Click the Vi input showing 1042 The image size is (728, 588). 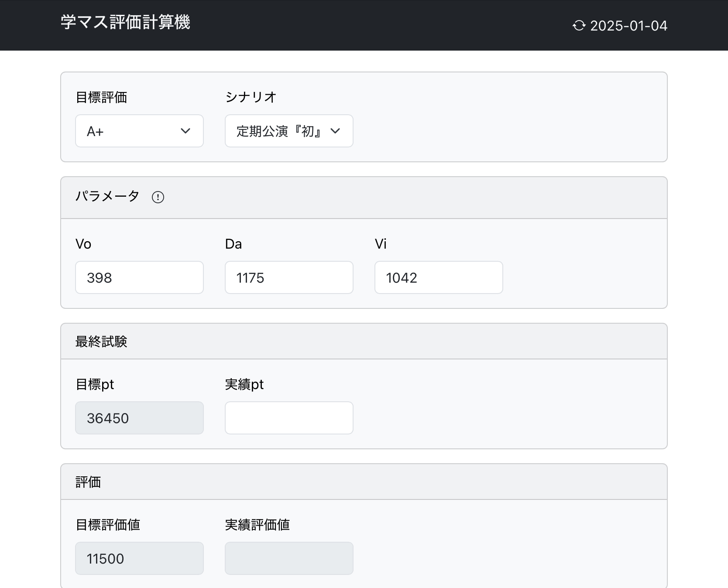pyautogui.click(x=438, y=277)
